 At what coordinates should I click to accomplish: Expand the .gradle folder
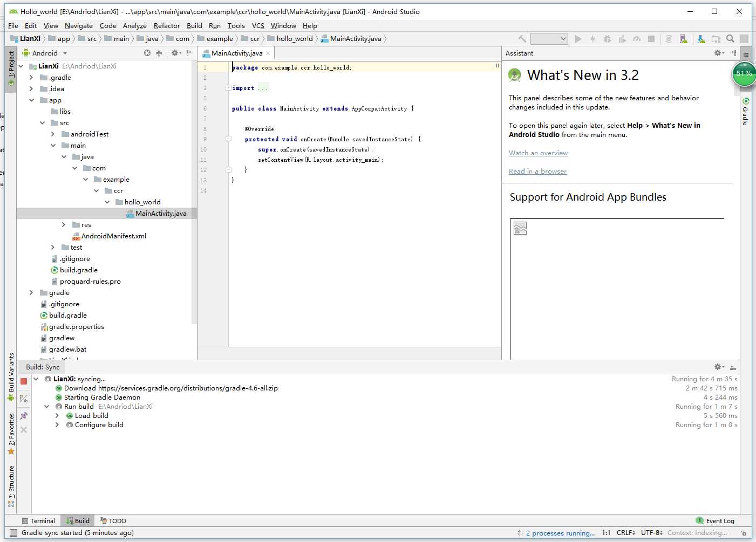(x=31, y=78)
